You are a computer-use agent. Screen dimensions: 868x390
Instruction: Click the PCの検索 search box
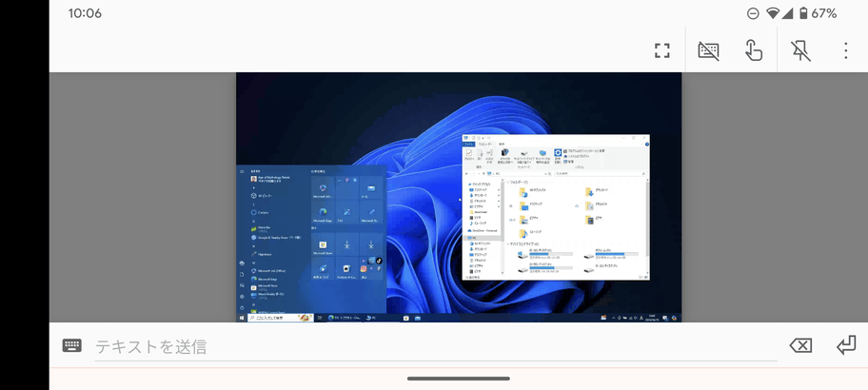(601, 173)
